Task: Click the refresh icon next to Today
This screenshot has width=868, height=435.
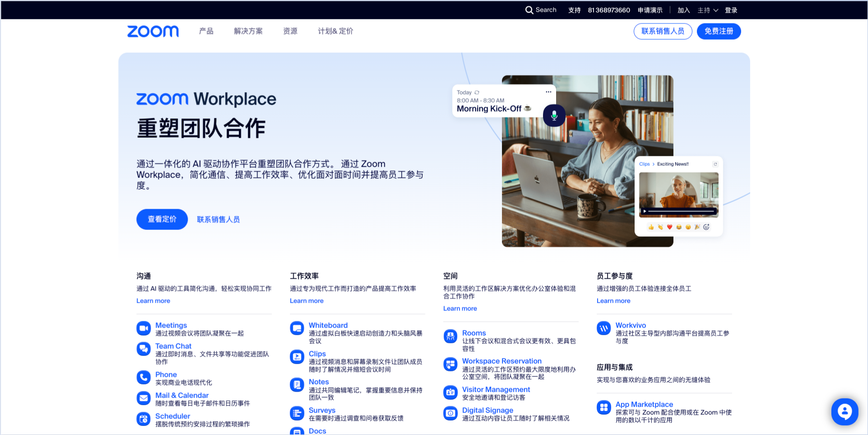Action: 477,92
